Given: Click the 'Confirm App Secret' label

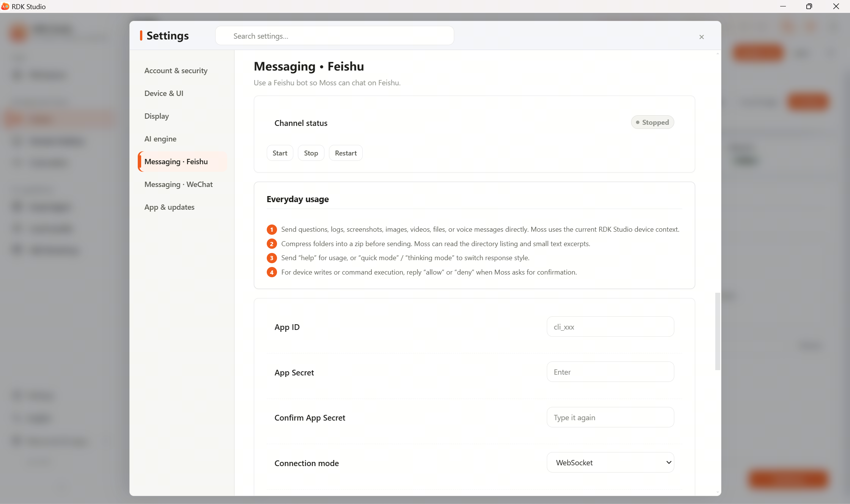Looking at the screenshot, I should tap(310, 418).
